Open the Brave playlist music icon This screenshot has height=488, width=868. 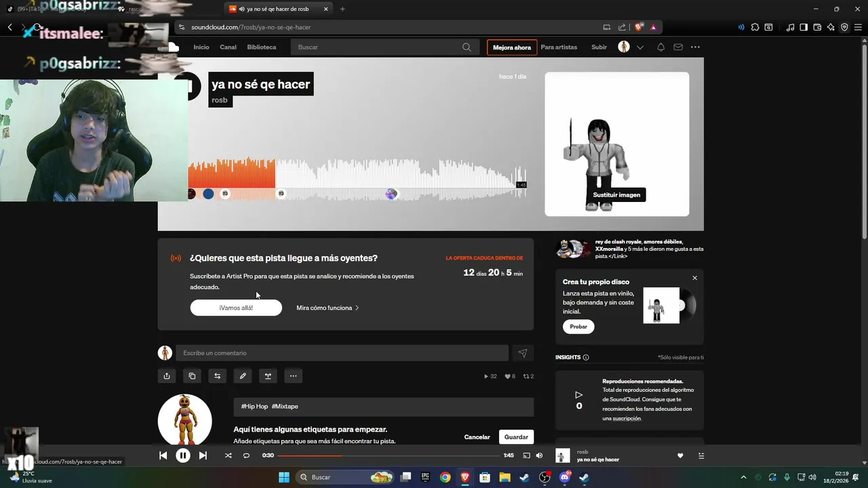tap(790, 27)
